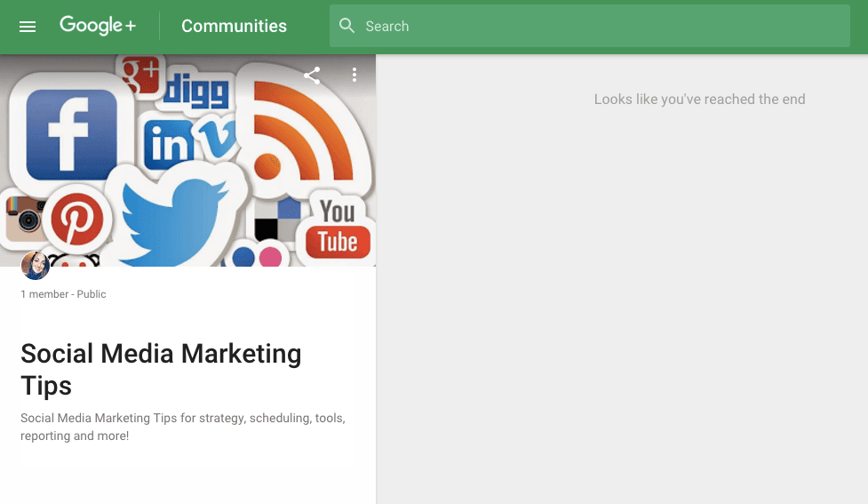Click the digg logo in cover image
868x504 pixels.
point(196,91)
